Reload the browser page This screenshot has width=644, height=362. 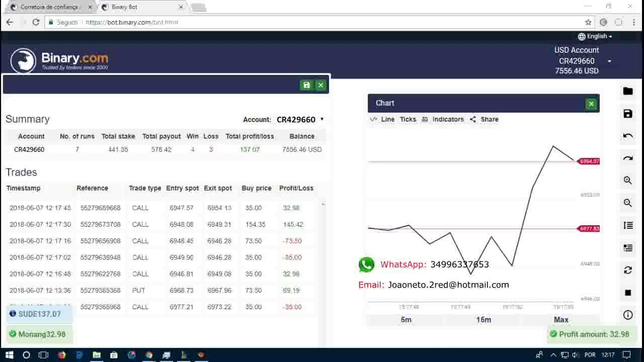click(36, 22)
